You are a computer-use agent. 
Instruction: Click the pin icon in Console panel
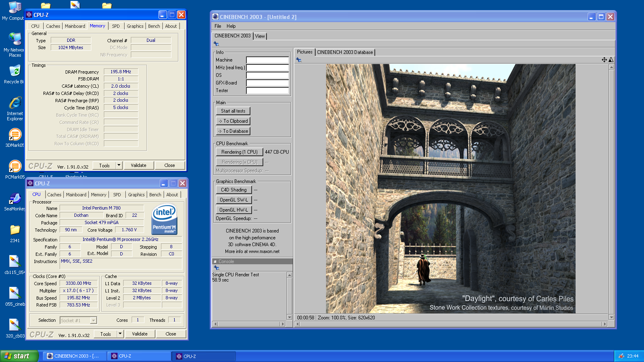point(216,268)
